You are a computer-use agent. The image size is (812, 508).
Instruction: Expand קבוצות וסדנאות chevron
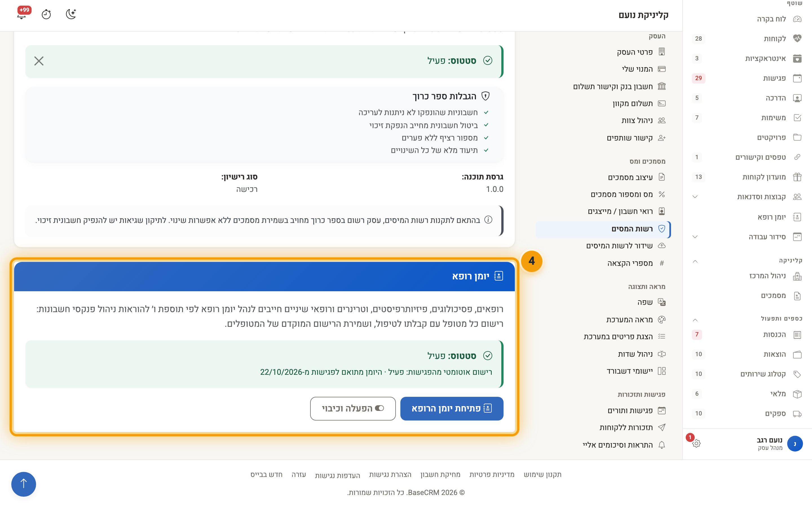pos(695,197)
